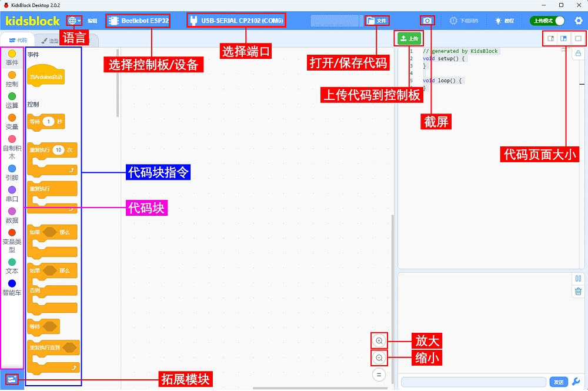Open the language globe dropdown

tap(74, 21)
